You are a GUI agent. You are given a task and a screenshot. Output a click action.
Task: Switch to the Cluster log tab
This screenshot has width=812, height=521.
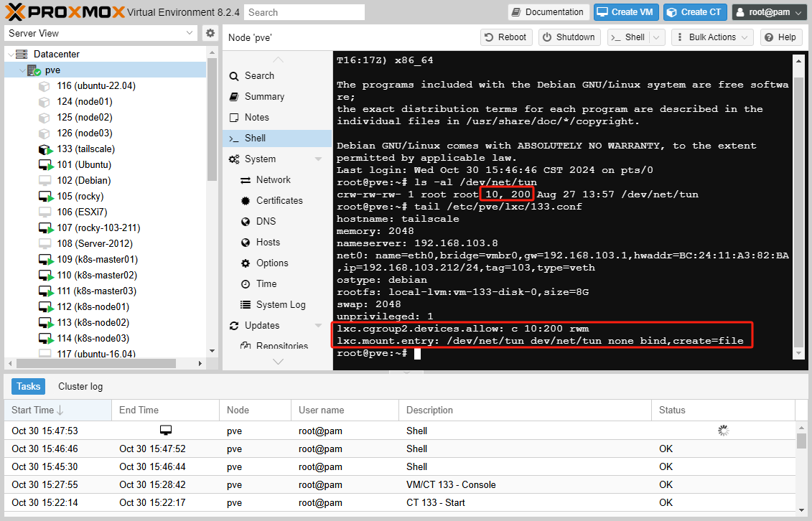click(80, 387)
